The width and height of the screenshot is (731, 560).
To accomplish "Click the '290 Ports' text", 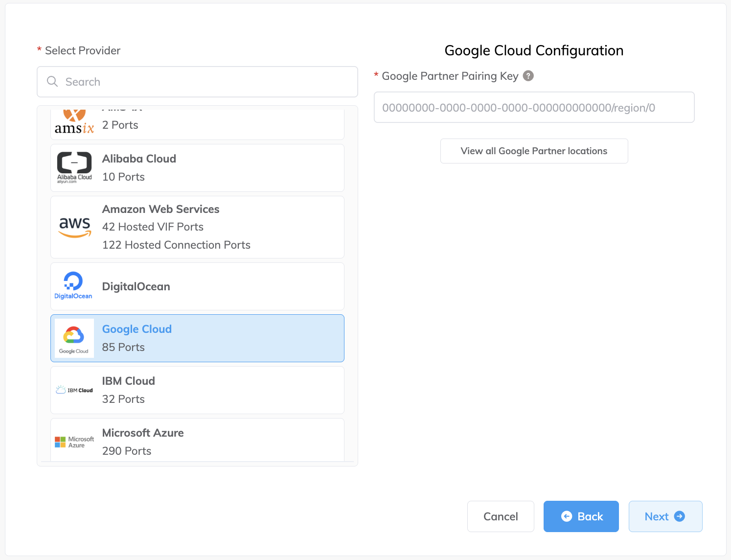I will (127, 451).
